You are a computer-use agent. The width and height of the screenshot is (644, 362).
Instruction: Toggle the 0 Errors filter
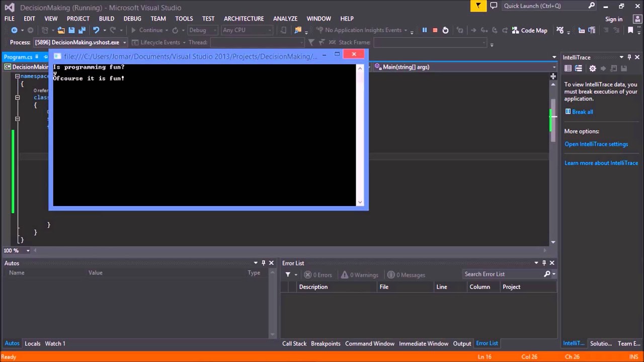(x=318, y=275)
